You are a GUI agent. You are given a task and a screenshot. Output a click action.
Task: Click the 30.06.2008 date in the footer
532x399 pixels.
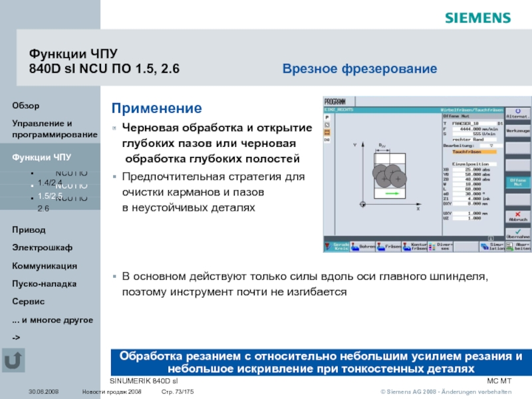(x=43, y=392)
